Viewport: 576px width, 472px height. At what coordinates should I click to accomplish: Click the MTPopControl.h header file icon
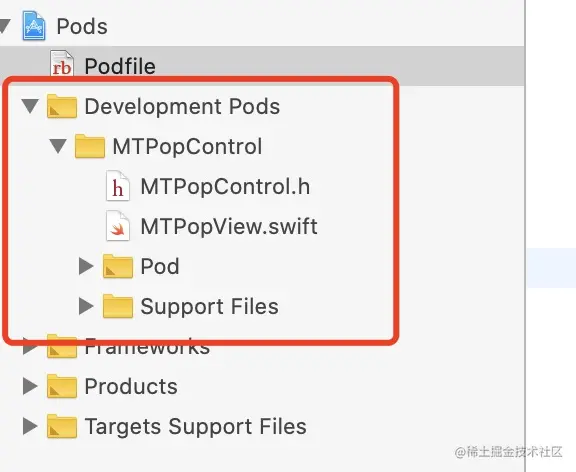pos(118,186)
